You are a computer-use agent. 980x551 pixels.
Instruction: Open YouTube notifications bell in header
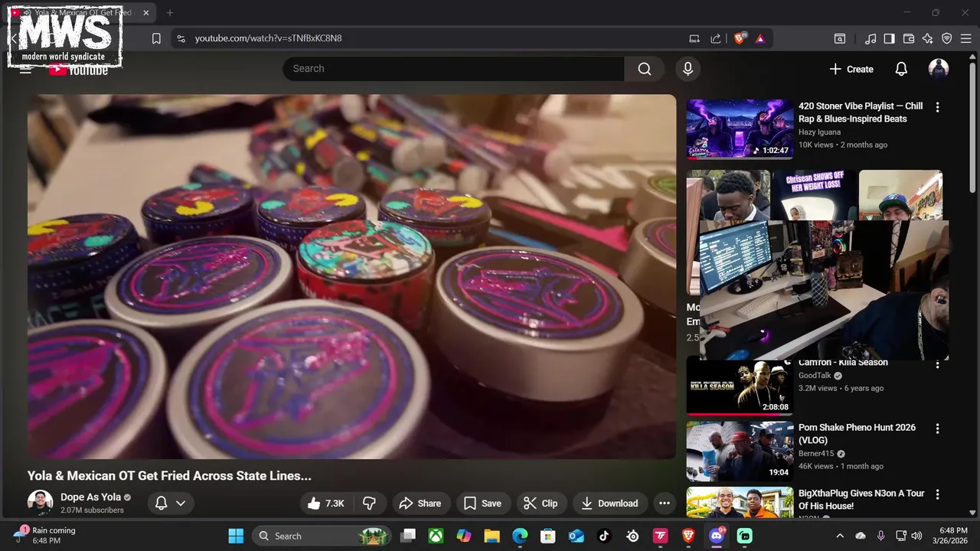pyautogui.click(x=901, y=69)
